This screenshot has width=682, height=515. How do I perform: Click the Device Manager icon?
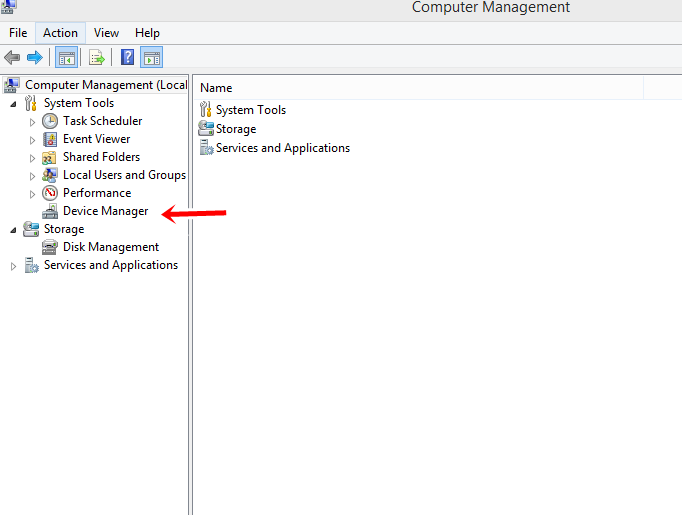click(50, 211)
